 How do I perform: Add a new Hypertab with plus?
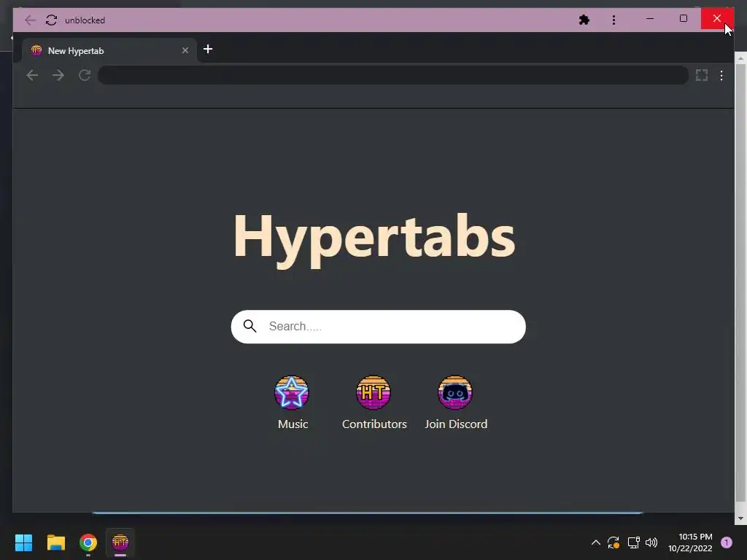208,49
